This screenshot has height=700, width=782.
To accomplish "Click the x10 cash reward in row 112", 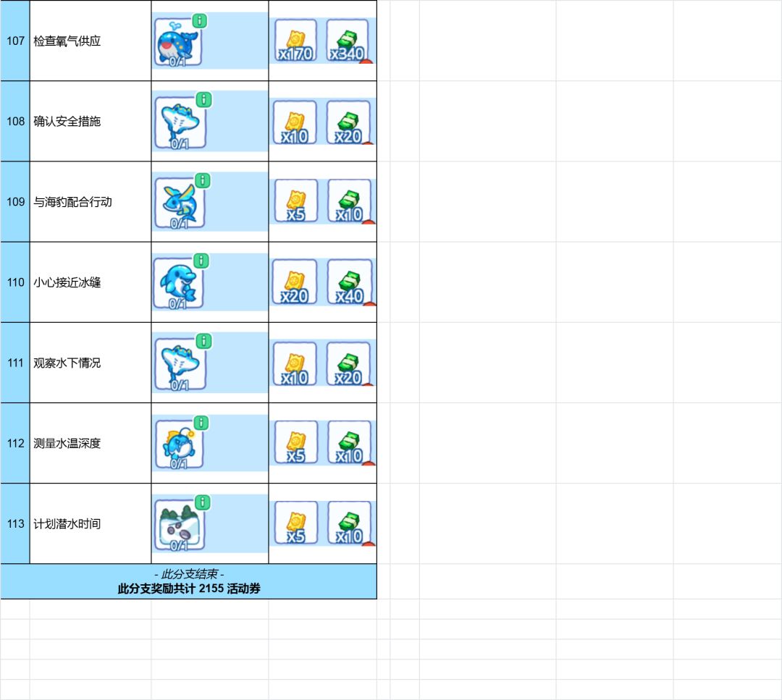I will [350, 443].
